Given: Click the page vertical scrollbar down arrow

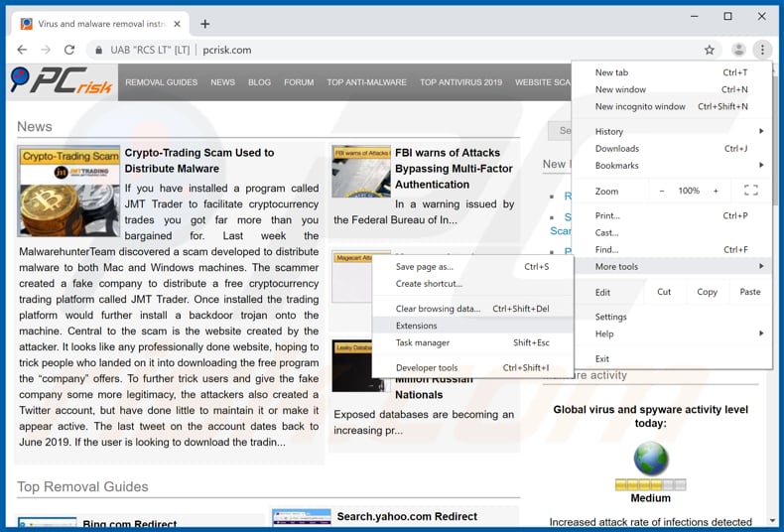Looking at the screenshot, I should tap(774, 521).
